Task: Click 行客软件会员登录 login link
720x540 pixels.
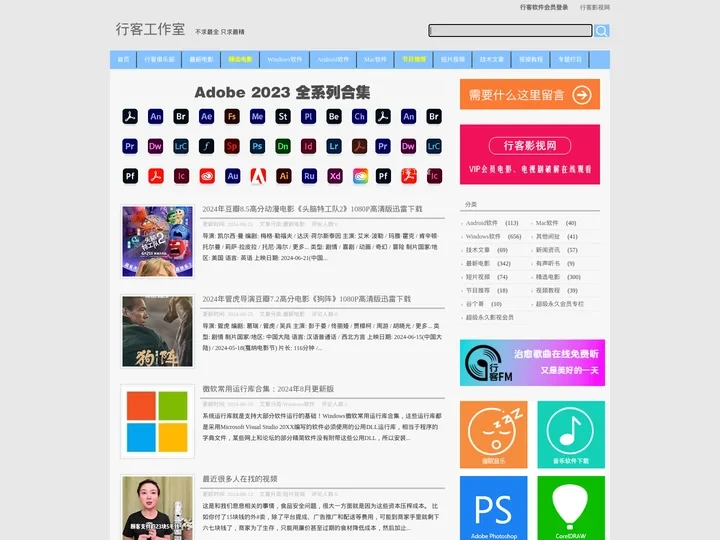Action: pos(544,7)
